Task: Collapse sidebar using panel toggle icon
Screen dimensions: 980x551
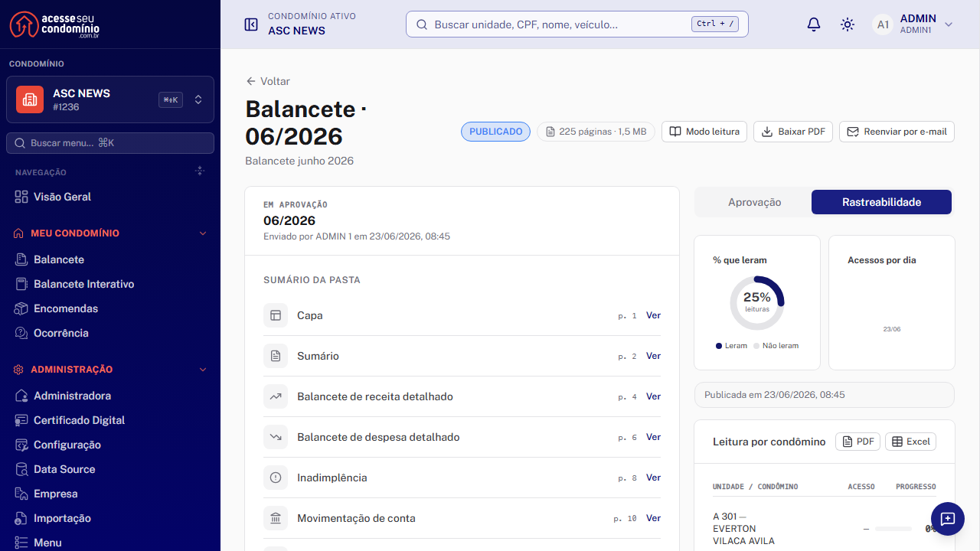Action: point(251,24)
